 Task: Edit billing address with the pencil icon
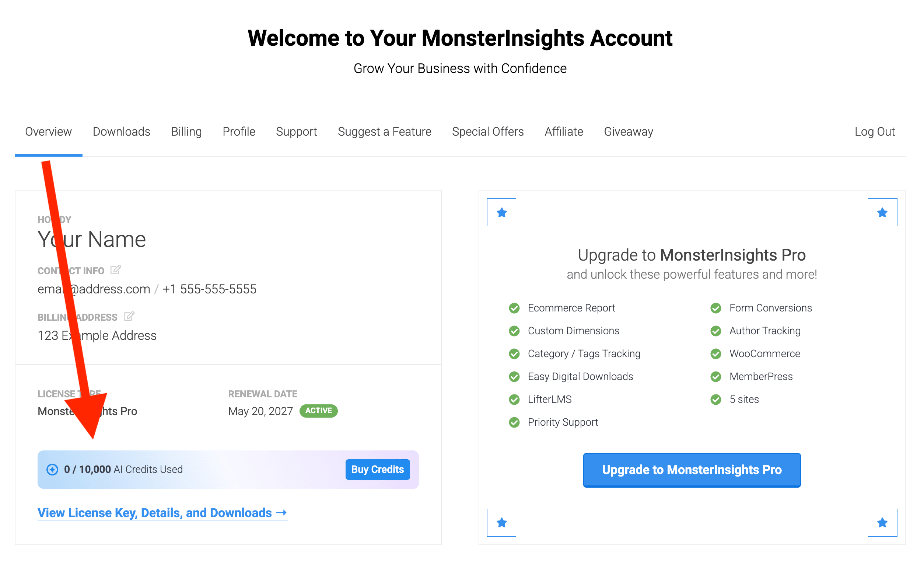click(x=129, y=317)
